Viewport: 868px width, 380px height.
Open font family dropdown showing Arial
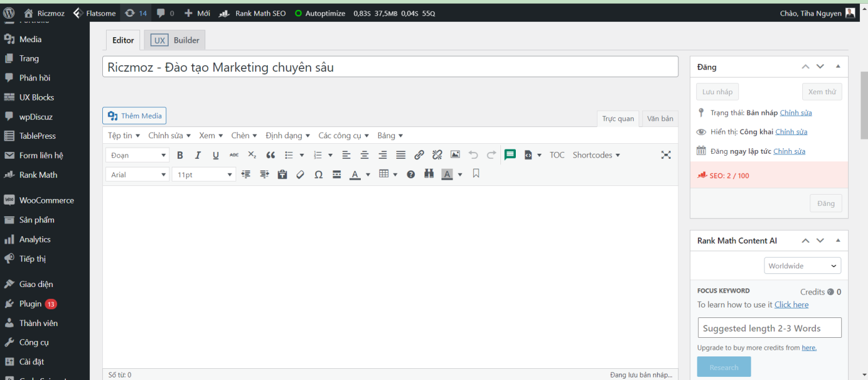pos(137,175)
